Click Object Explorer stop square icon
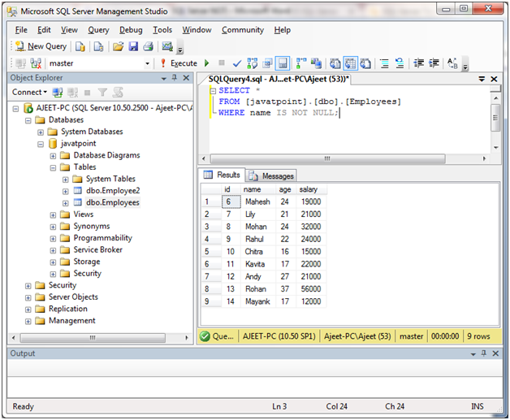The height and width of the screenshot is (420, 510). (87, 93)
